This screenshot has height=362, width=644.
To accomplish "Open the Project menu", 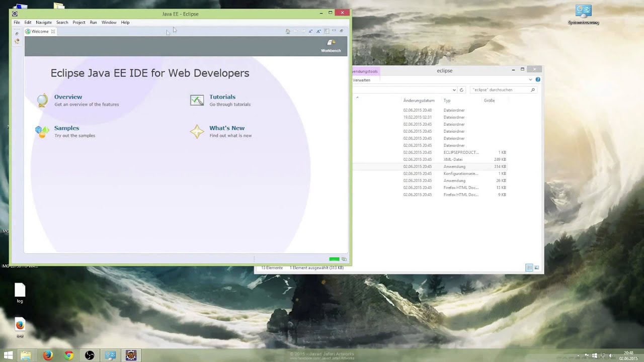I will pyautogui.click(x=79, y=22).
